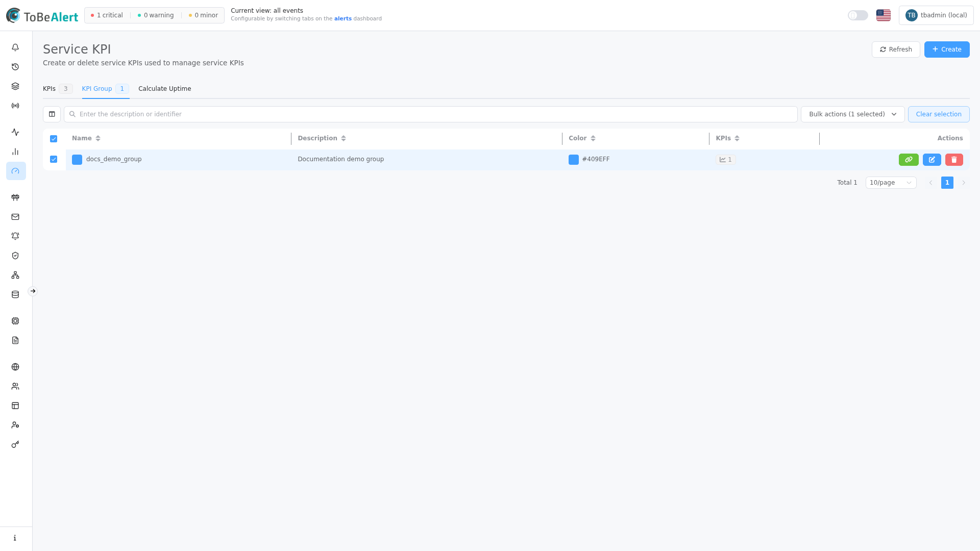Click the #409EFF color swatch

point(574,160)
